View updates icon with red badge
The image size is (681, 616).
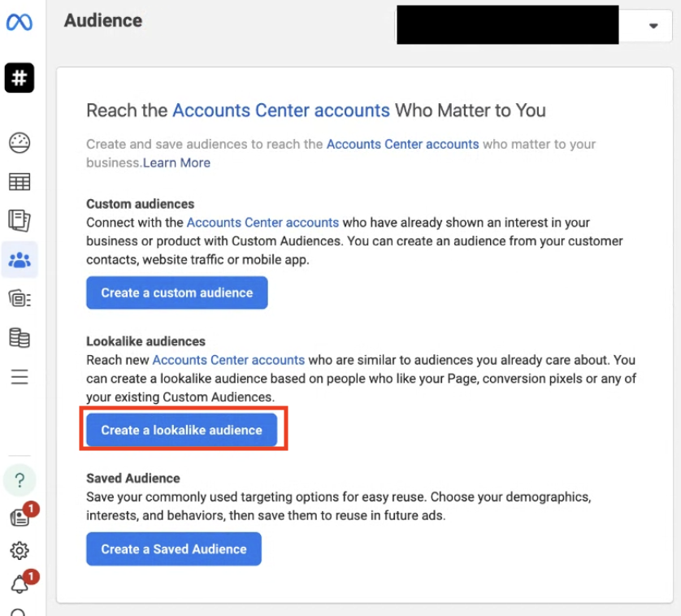point(20,518)
